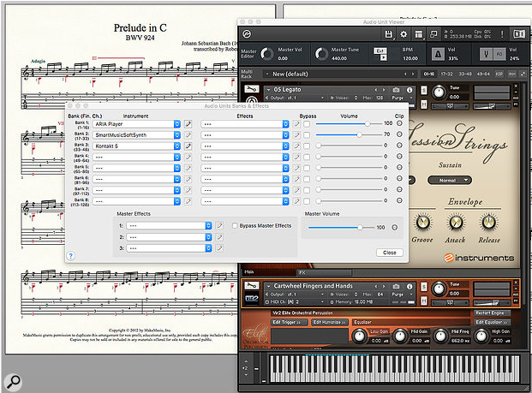
Task: Click Restart Engine button
Action: pyautogui.click(x=490, y=313)
